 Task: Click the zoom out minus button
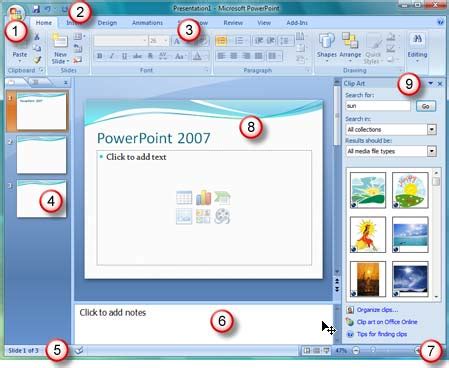coord(356,350)
